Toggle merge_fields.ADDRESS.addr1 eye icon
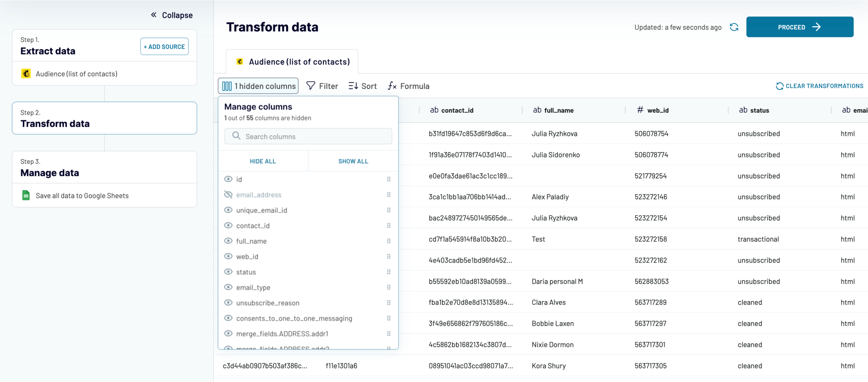This screenshot has height=382, width=868. click(228, 333)
